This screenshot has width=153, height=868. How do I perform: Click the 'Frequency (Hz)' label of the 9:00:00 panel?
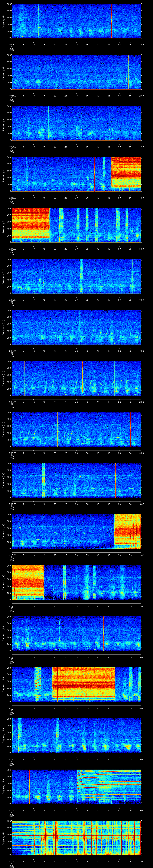pyautogui.click(x=3, y=21)
